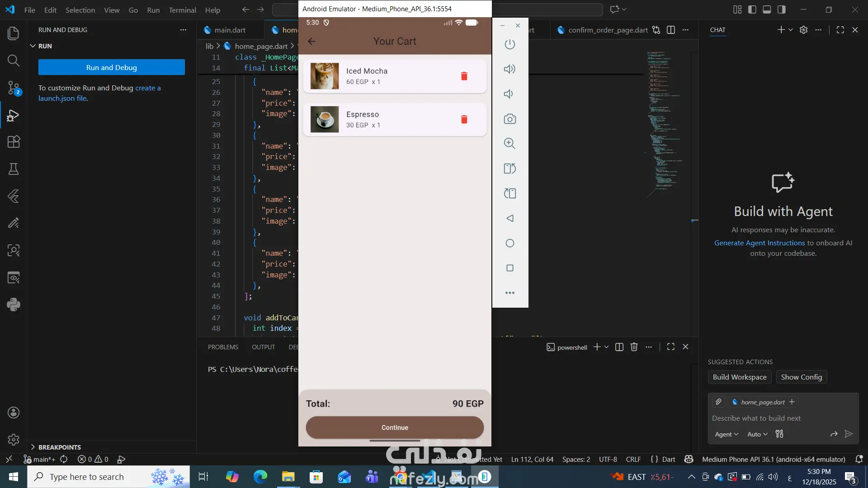
Task: Open the Terminal menu
Action: 182,10
